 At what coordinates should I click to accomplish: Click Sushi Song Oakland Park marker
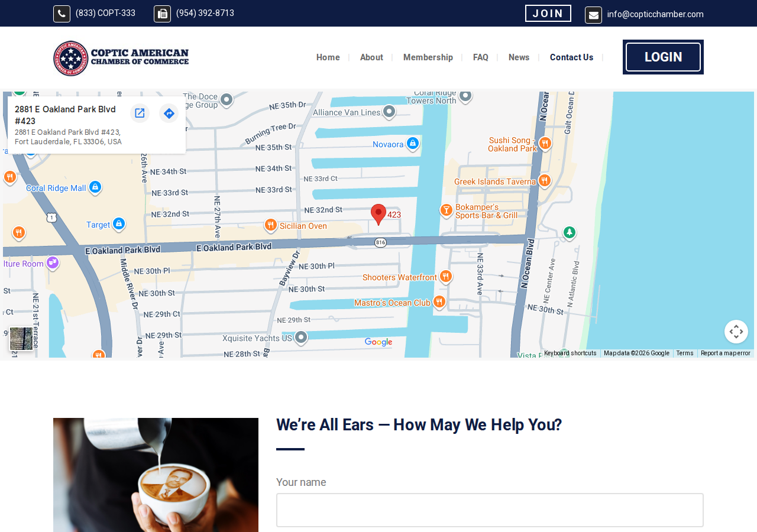pyautogui.click(x=545, y=142)
